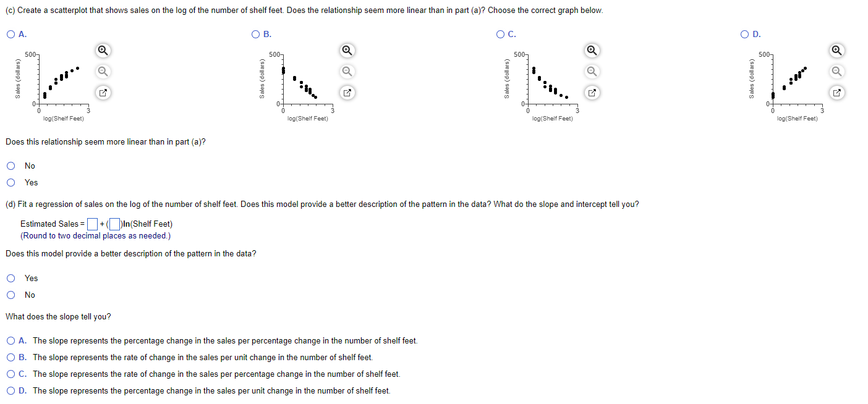Open graph D in a larger view
The height and width of the screenshot is (404, 868).
tap(836, 92)
